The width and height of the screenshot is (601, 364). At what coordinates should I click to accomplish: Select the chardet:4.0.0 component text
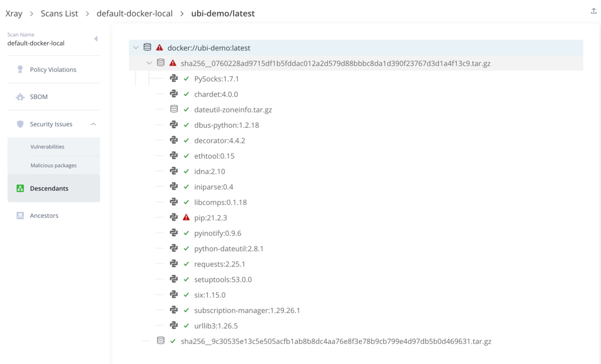(216, 94)
